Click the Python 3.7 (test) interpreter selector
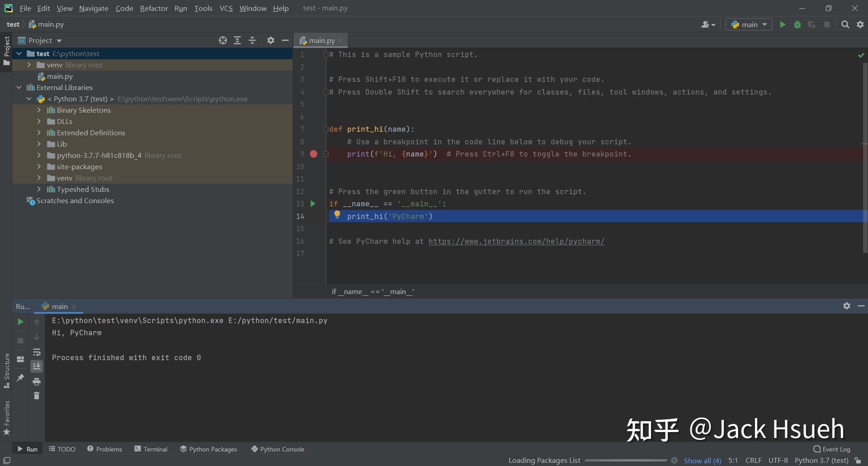 (x=821, y=460)
